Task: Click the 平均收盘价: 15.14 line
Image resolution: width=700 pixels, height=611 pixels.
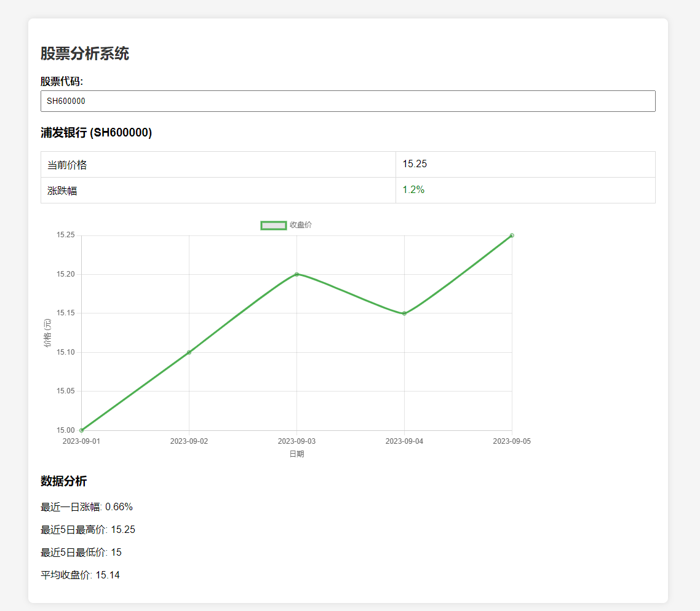Action: pos(81,575)
